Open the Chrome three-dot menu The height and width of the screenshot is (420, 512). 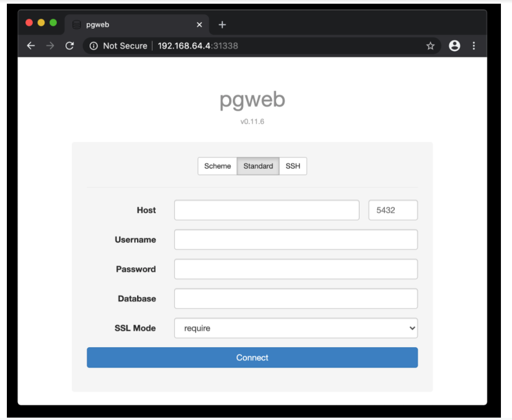point(473,46)
